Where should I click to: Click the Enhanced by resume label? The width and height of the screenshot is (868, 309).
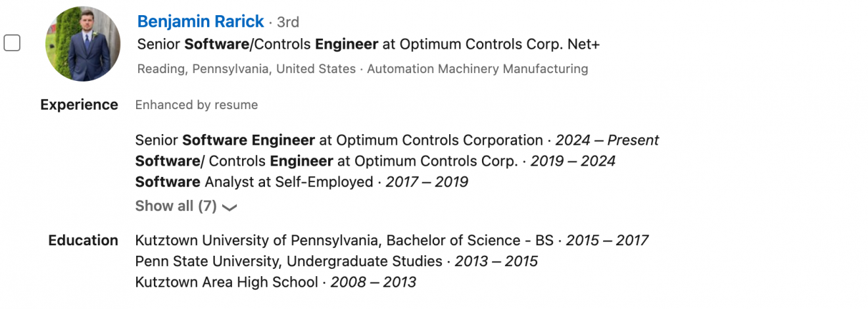pos(197,105)
